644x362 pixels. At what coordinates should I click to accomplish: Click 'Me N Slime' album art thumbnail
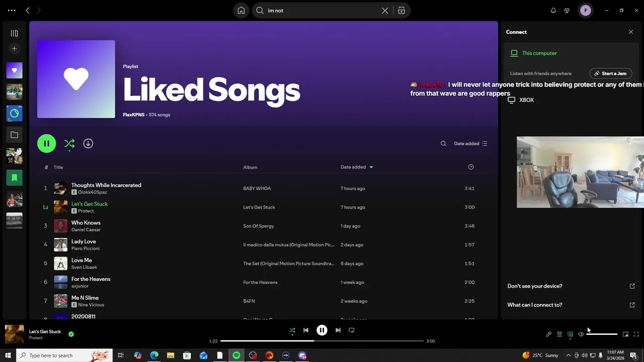[60, 301]
